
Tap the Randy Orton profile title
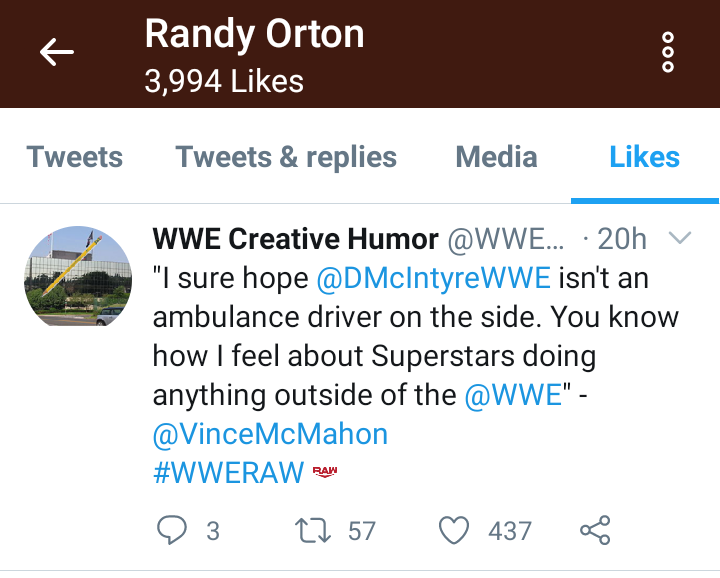coord(254,35)
